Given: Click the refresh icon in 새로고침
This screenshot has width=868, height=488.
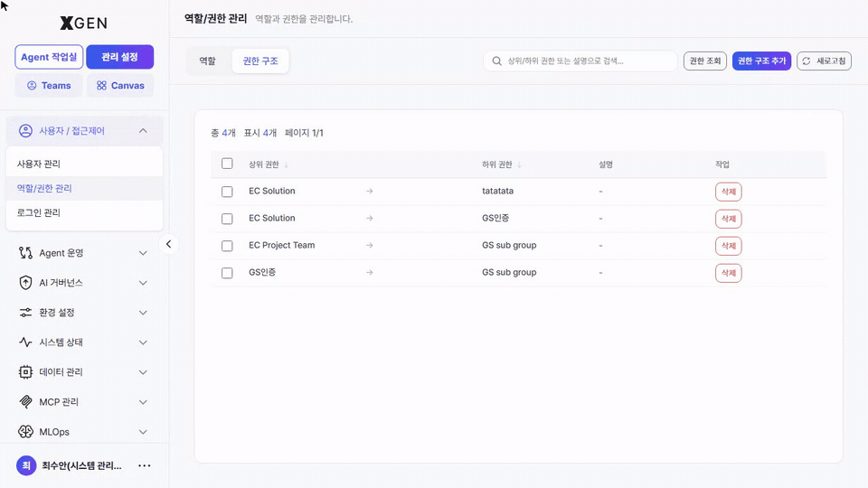Looking at the screenshot, I should point(807,61).
